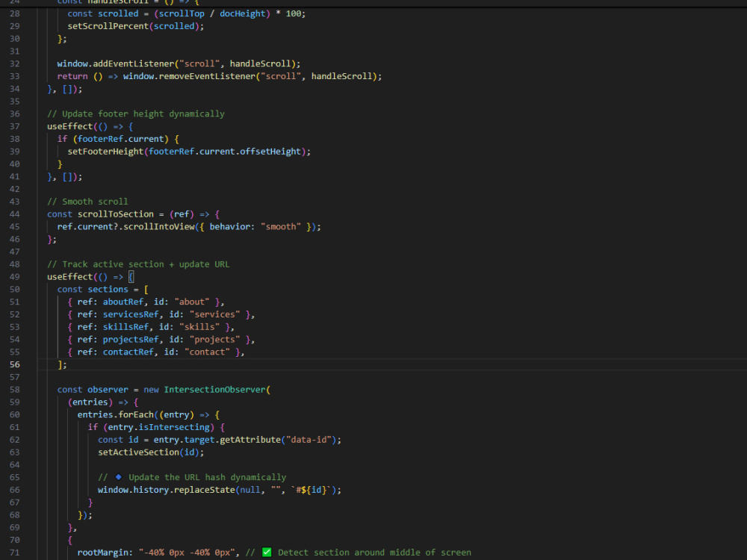747x560 pixels.
Task: Click handleScroll argument on line 32
Action: (260, 63)
